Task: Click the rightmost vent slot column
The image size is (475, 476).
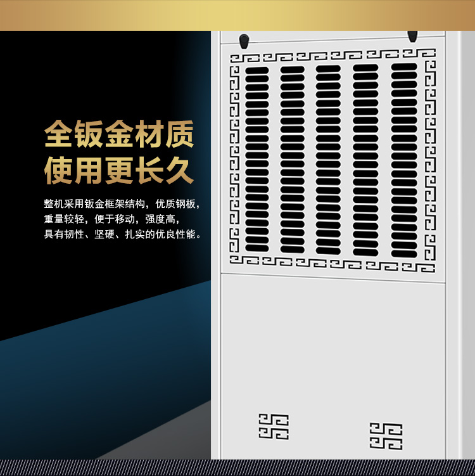Action: click(x=404, y=158)
